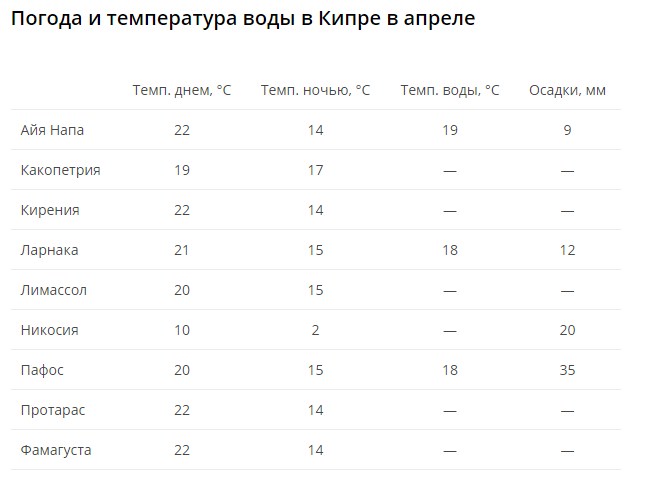Select the Лимассол row label

tap(54, 290)
